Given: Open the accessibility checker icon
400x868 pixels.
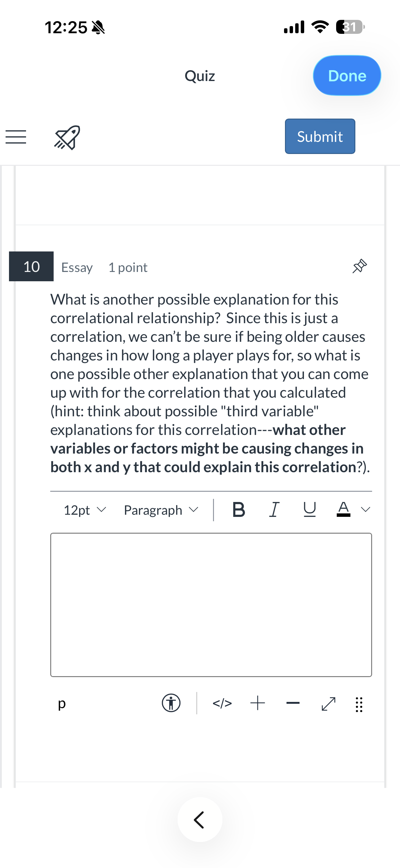Looking at the screenshot, I should (171, 703).
